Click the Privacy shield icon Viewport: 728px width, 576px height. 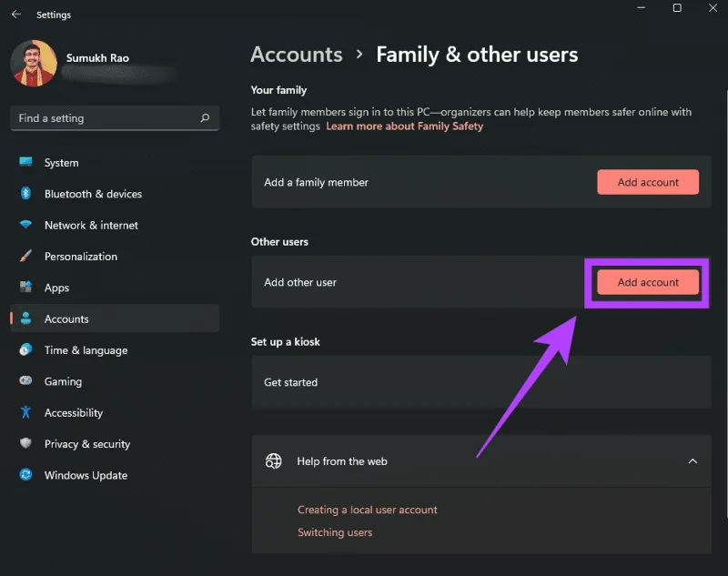25,443
